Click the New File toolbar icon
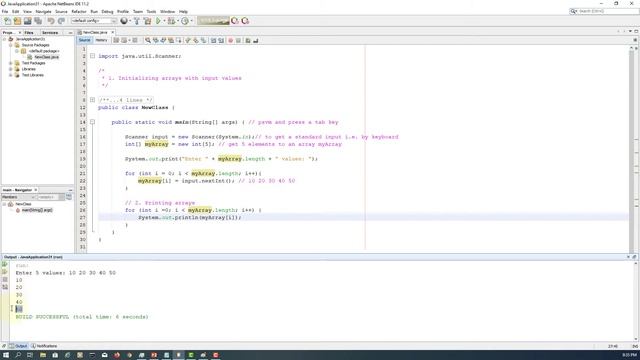640x360 pixels. (x=7, y=21)
